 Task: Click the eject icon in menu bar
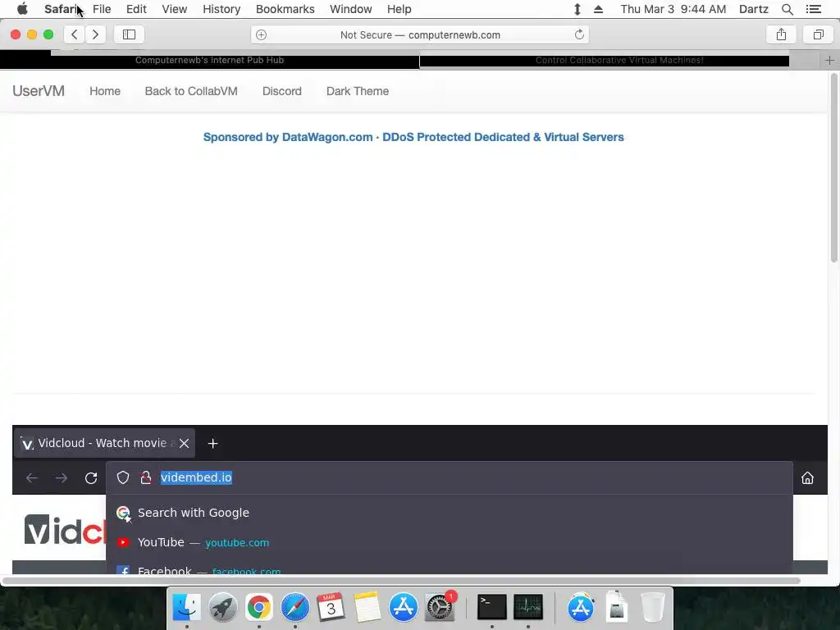(x=598, y=9)
